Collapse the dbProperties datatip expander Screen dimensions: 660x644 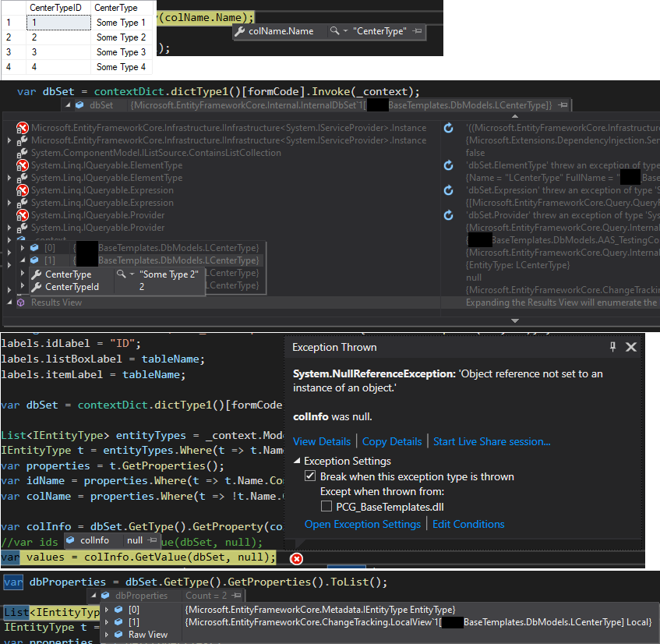pos(94,596)
